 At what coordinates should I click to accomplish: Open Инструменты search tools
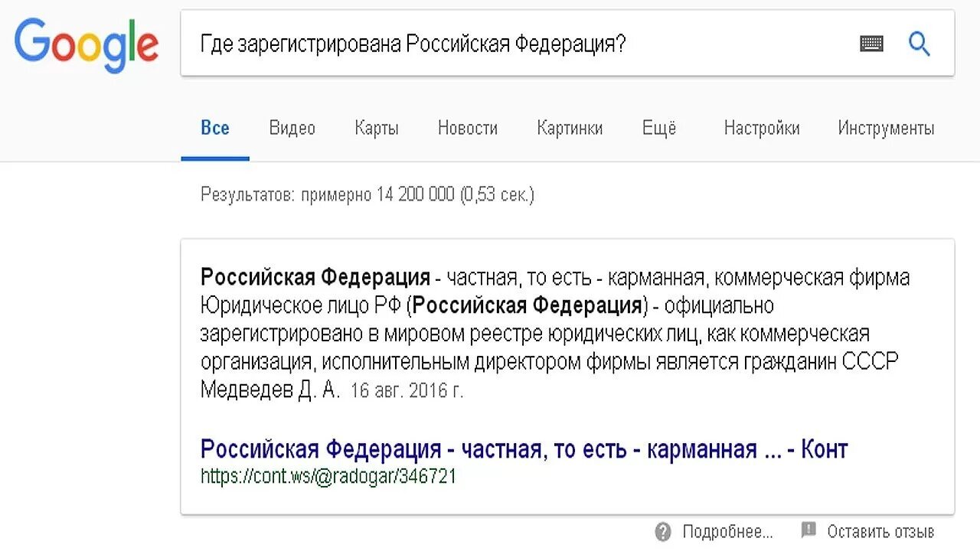click(886, 128)
